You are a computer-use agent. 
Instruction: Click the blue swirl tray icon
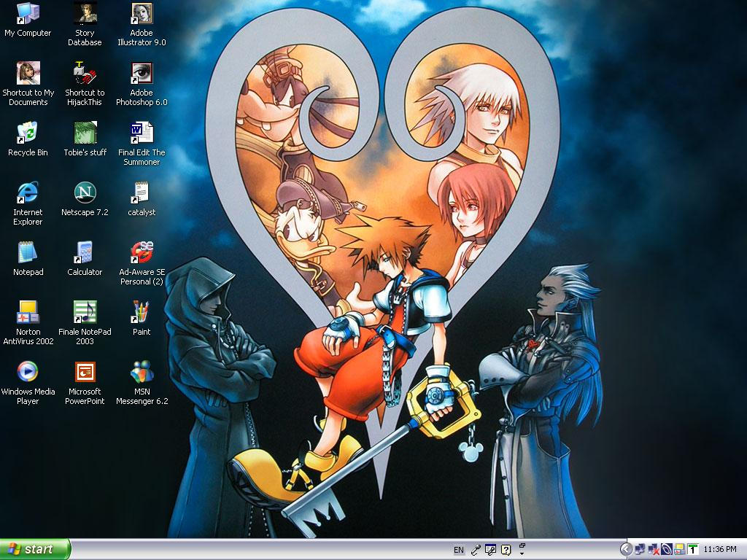(667, 550)
